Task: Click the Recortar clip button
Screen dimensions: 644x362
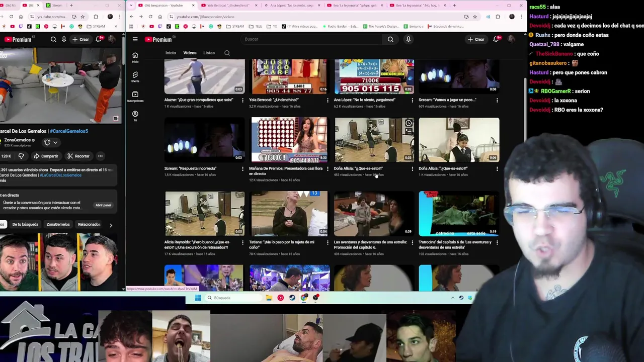Action: pyautogui.click(x=78, y=156)
